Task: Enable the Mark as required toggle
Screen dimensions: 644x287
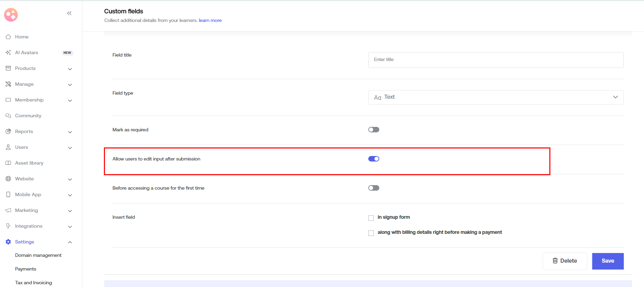Action: click(373, 130)
